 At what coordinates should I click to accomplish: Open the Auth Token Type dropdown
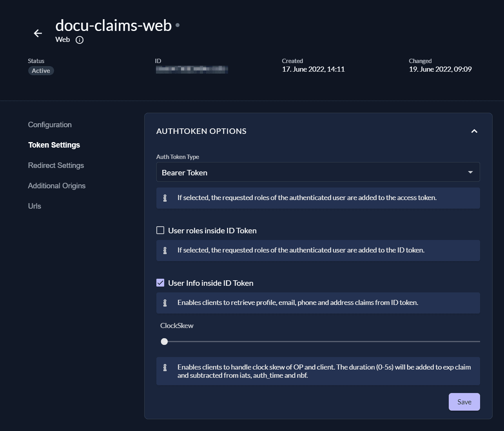317,172
